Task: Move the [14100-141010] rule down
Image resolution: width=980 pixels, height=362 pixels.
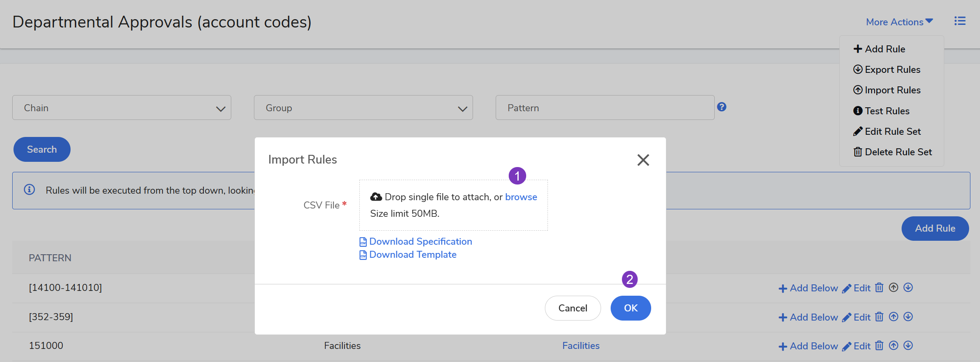Action: pos(908,288)
